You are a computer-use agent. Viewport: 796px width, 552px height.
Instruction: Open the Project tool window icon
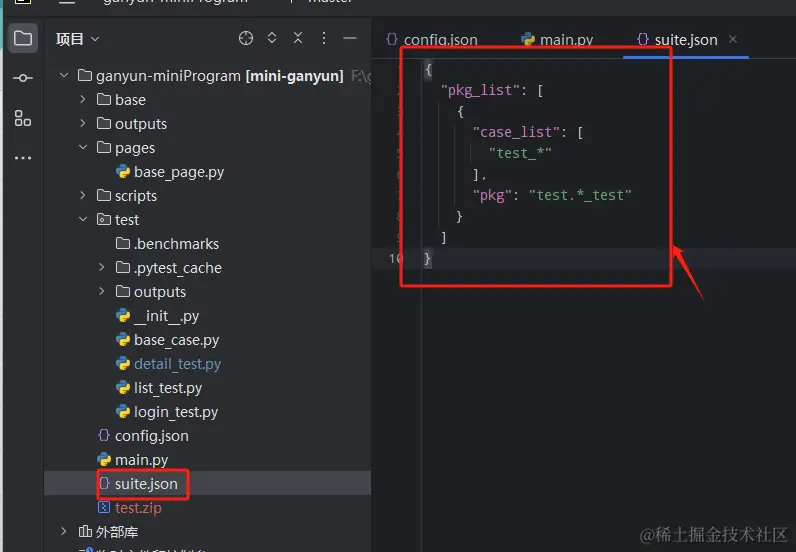23,38
